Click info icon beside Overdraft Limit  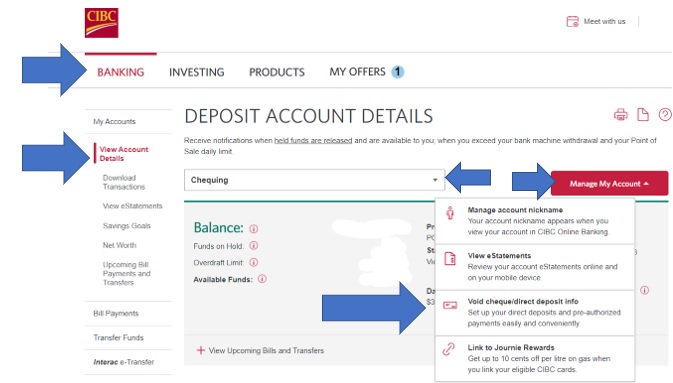[254, 262]
